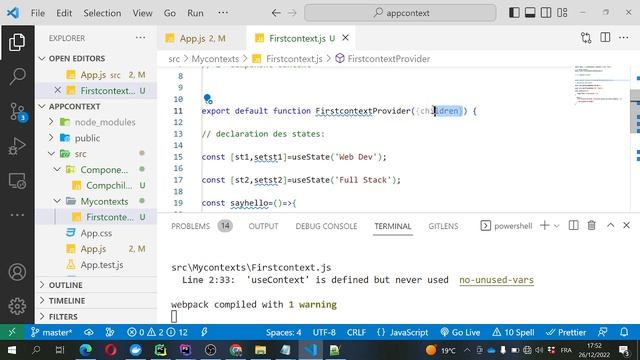
Task: Click the master branch in status bar
Action: (x=51, y=332)
